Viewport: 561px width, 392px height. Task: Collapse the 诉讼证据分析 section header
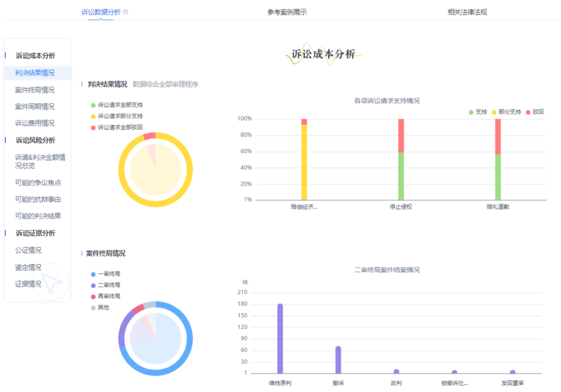tap(35, 233)
